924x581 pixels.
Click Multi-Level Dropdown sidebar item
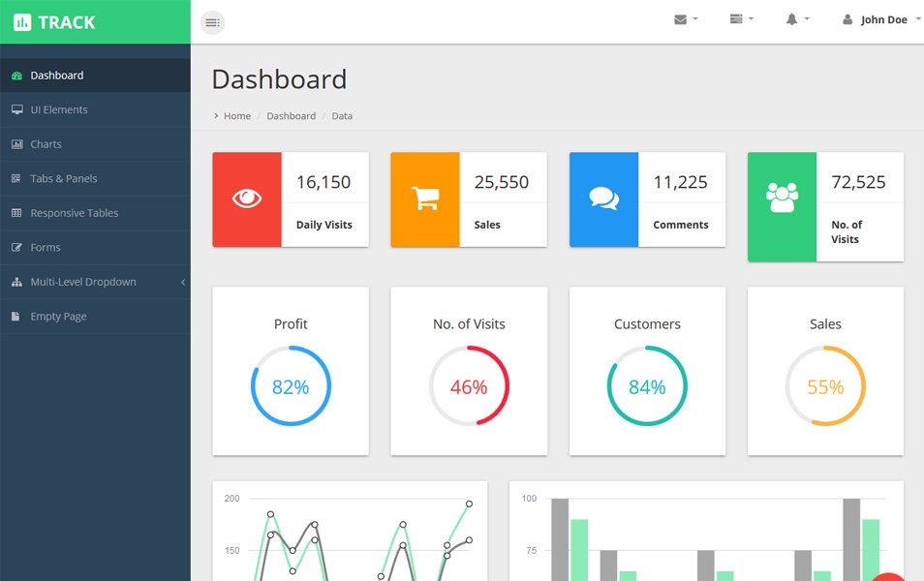(96, 282)
